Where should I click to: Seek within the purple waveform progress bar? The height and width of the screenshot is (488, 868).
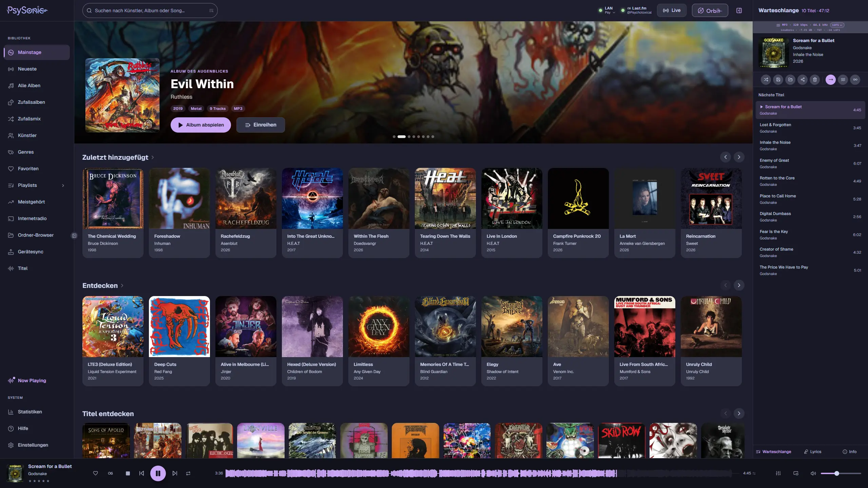tap(482, 473)
